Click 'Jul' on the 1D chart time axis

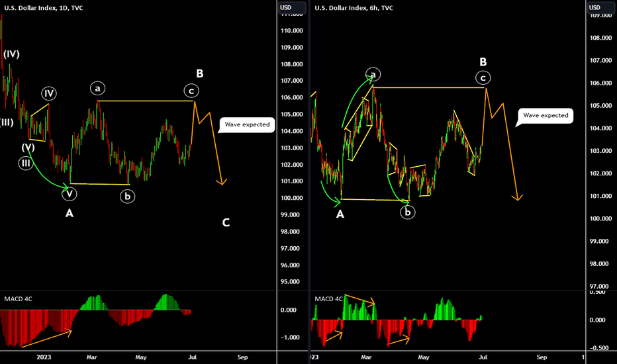point(193,357)
